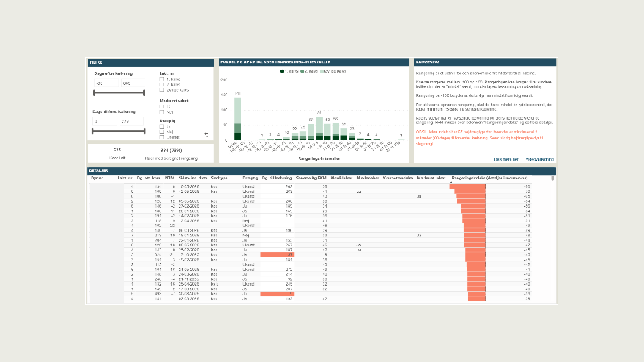The height and width of the screenshot is (362, 644).
Task: Click the reset filters undo arrow icon
Action: tap(206, 135)
